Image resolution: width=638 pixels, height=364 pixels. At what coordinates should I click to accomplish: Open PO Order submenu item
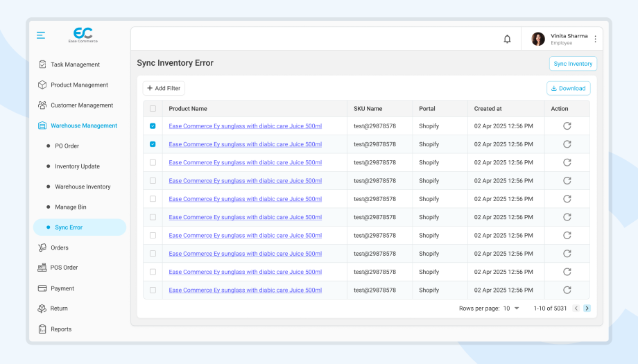coord(67,146)
